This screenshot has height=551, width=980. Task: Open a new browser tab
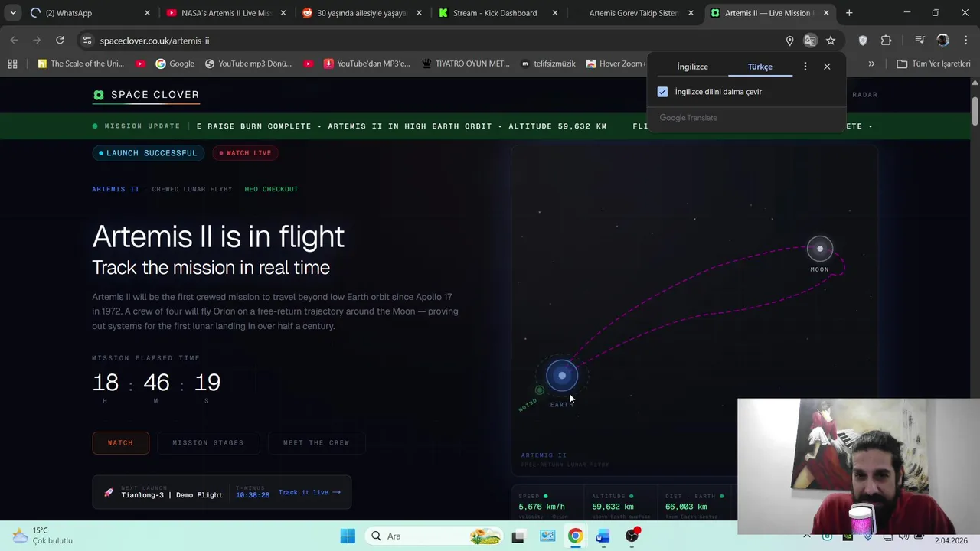tap(849, 13)
